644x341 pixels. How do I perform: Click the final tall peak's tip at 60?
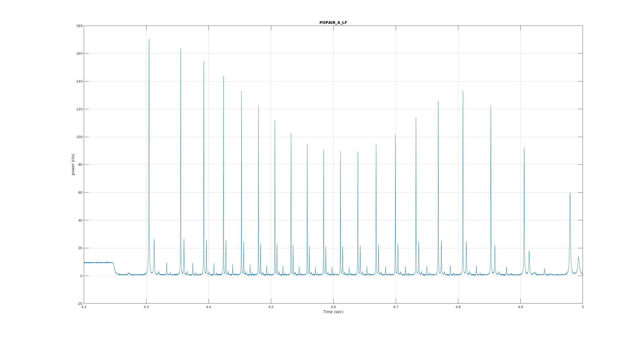(x=570, y=193)
